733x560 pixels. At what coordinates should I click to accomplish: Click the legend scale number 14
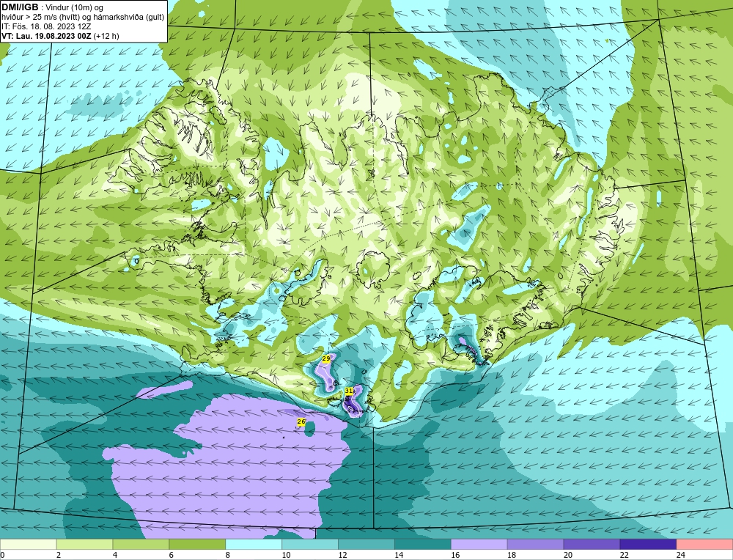pos(399,555)
